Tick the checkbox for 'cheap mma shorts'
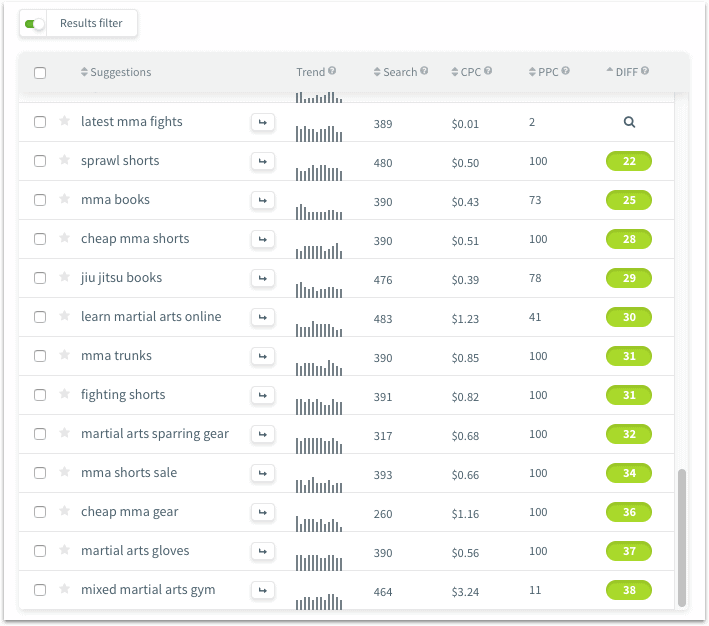Screen dimensions: 709x626 click(x=40, y=239)
